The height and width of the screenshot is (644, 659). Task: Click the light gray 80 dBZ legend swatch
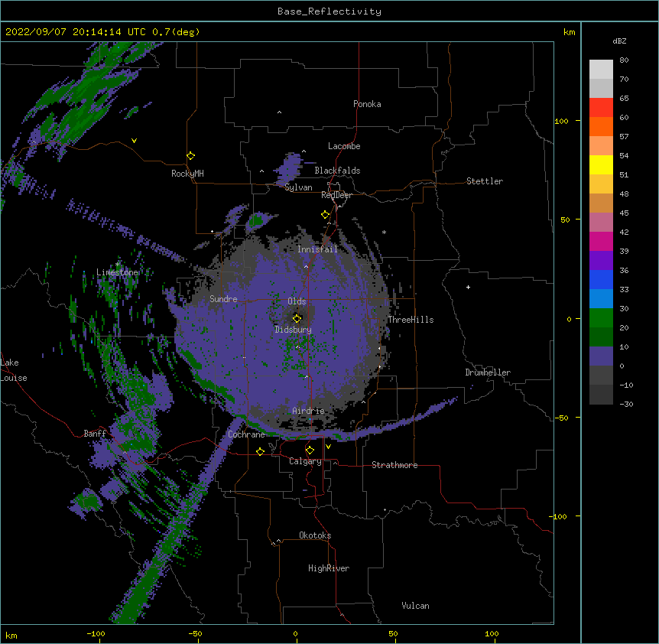pyautogui.click(x=601, y=69)
